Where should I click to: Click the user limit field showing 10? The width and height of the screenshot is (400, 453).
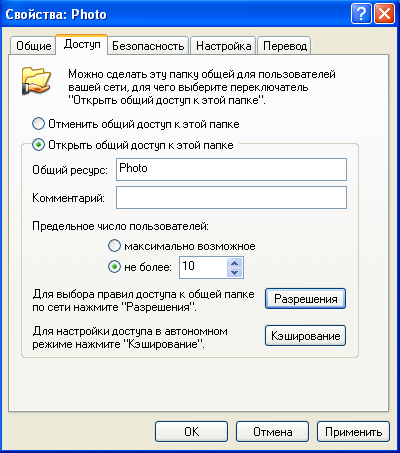[203, 267]
